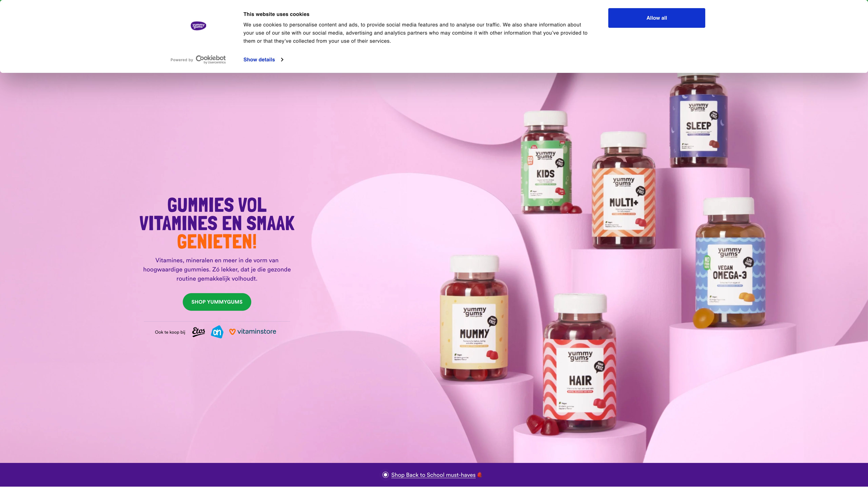Click the Yummygums logo in cookie banner

click(x=199, y=26)
